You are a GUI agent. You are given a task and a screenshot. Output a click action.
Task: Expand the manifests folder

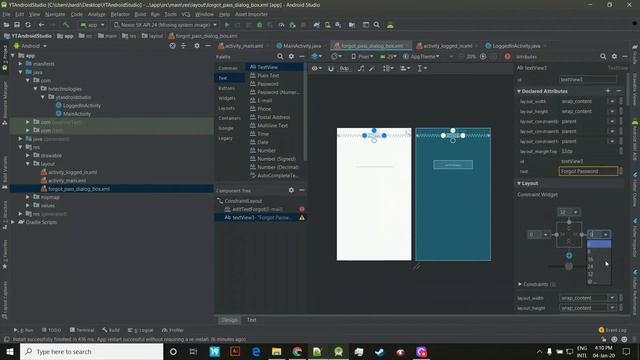20,64
